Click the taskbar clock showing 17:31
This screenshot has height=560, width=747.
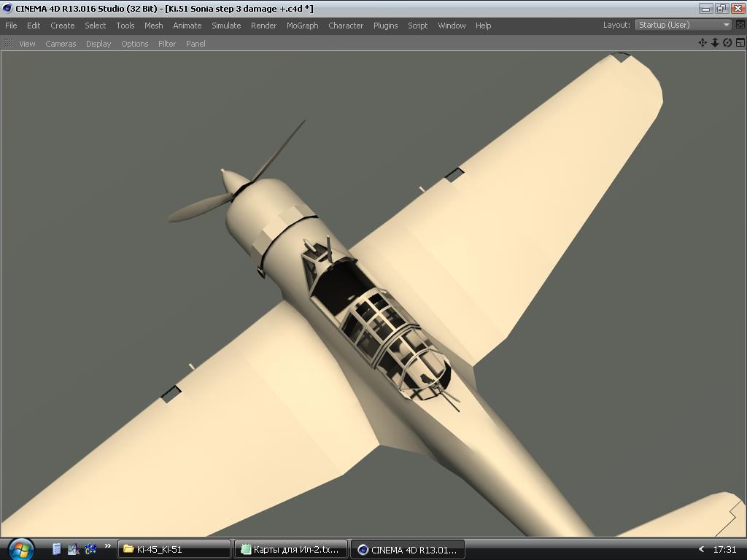click(724, 550)
